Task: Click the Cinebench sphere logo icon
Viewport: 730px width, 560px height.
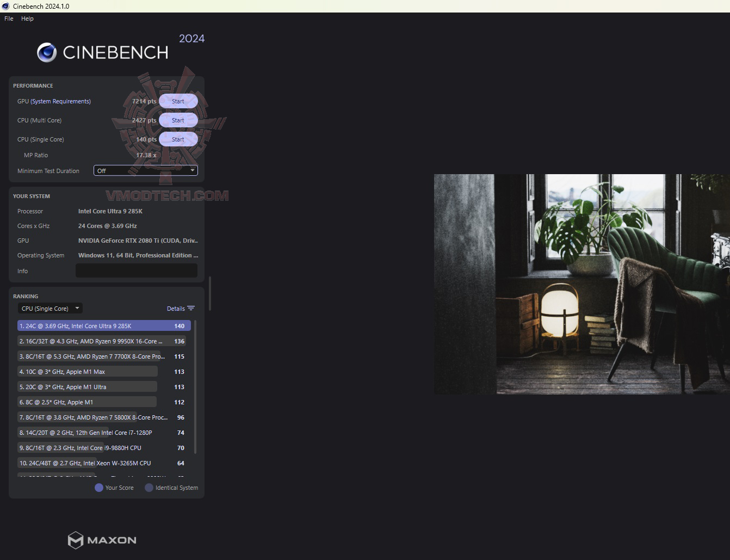Action: 47,52
